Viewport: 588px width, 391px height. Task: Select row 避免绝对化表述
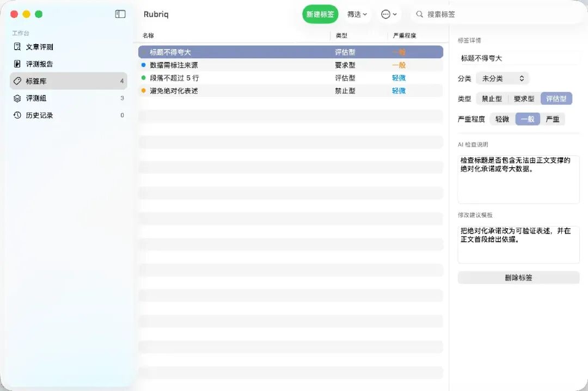pyautogui.click(x=291, y=90)
